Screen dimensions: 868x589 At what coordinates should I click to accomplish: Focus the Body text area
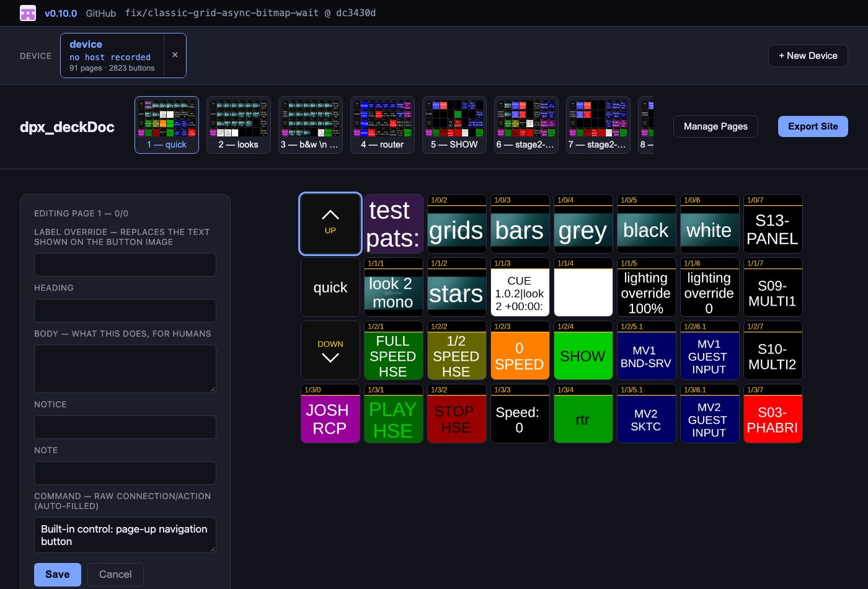(x=125, y=369)
